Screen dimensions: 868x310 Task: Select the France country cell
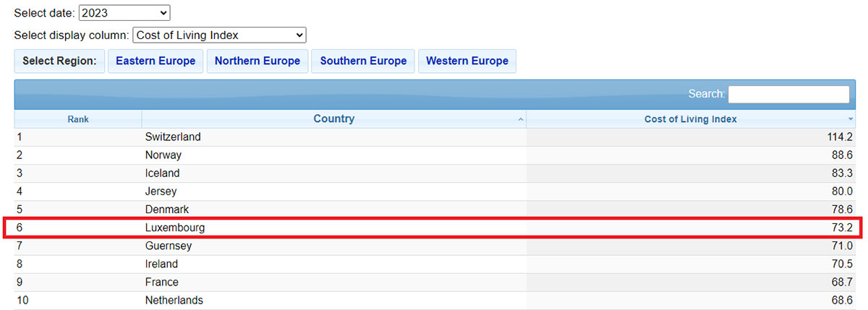[334, 282]
